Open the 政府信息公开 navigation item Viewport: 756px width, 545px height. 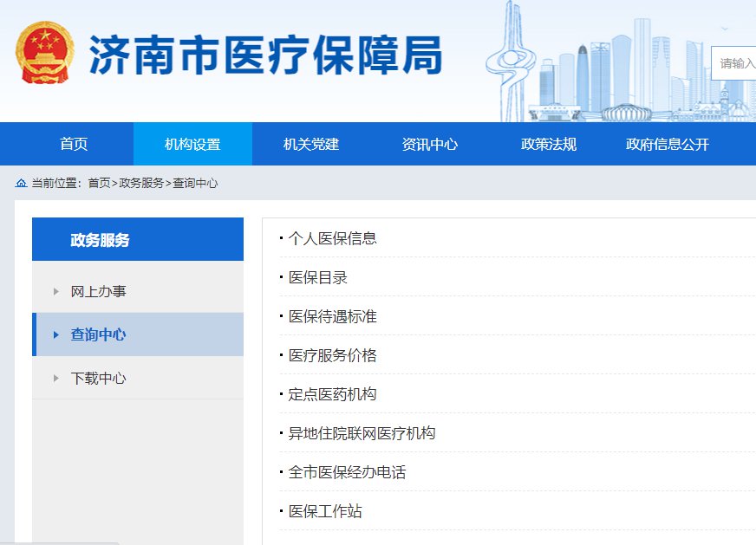pos(668,145)
